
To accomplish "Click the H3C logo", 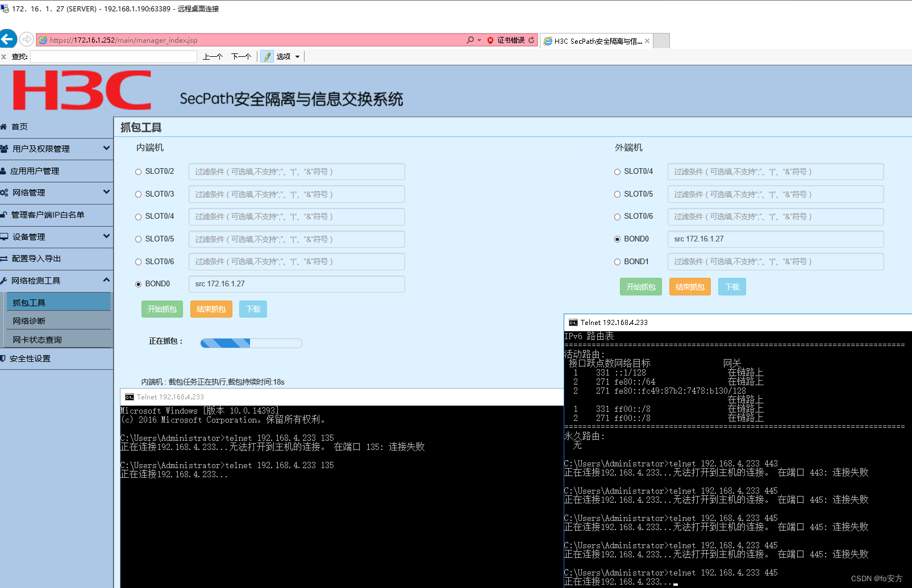I will click(x=82, y=90).
